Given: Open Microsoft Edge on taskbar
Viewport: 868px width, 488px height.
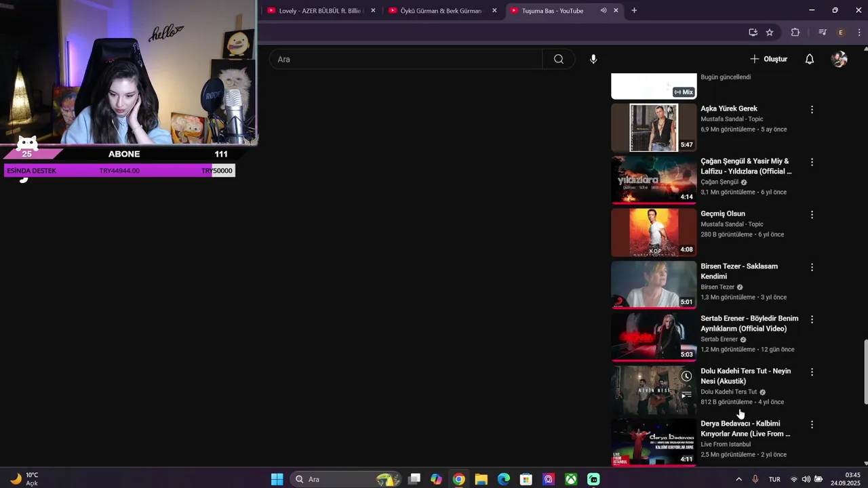Looking at the screenshot, I should tap(503, 479).
